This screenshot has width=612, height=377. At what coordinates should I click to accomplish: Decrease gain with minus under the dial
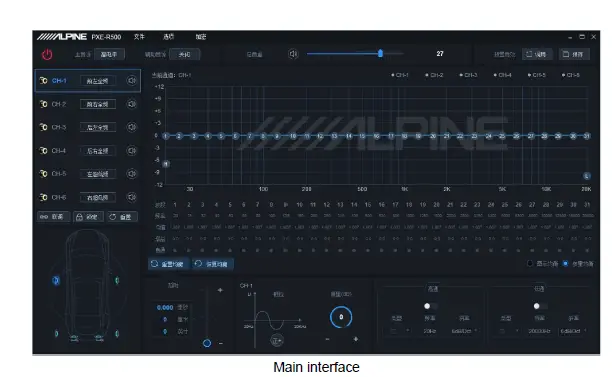tap(327, 339)
